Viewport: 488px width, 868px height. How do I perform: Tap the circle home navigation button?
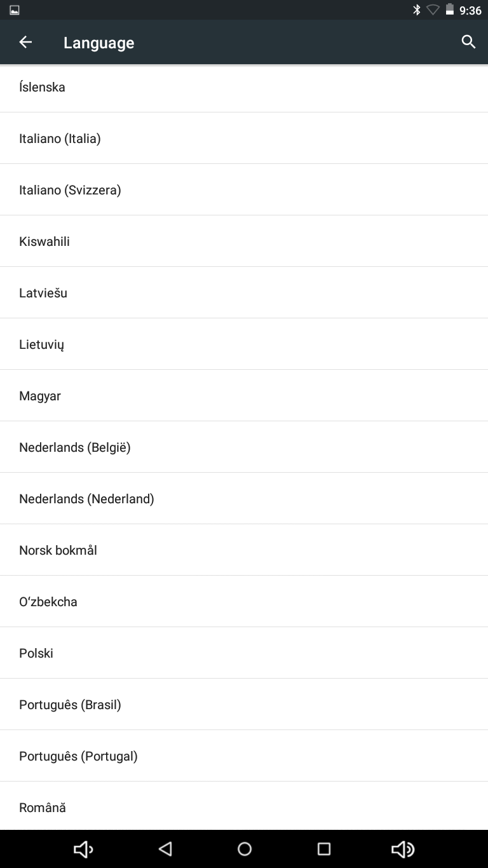pyautogui.click(x=245, y=849)
